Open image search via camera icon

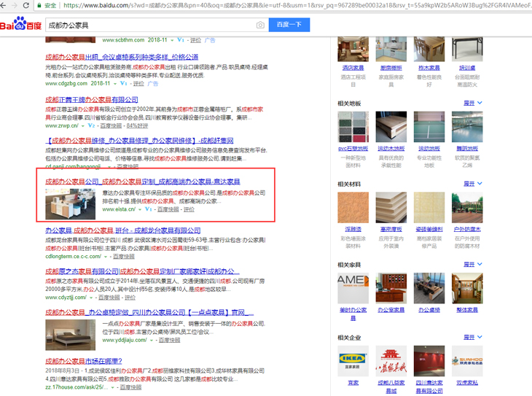(x=260, y=26)
